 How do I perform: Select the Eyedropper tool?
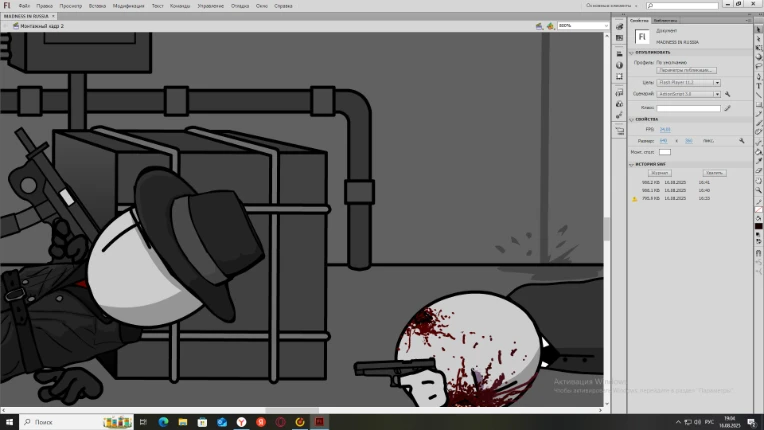[x=759, y=161]
